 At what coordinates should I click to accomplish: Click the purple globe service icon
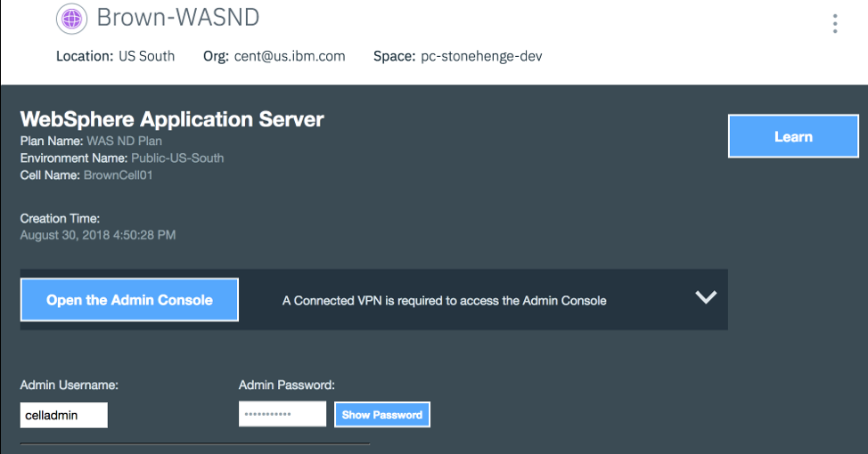pyautogui.click(x=71, y=18)
